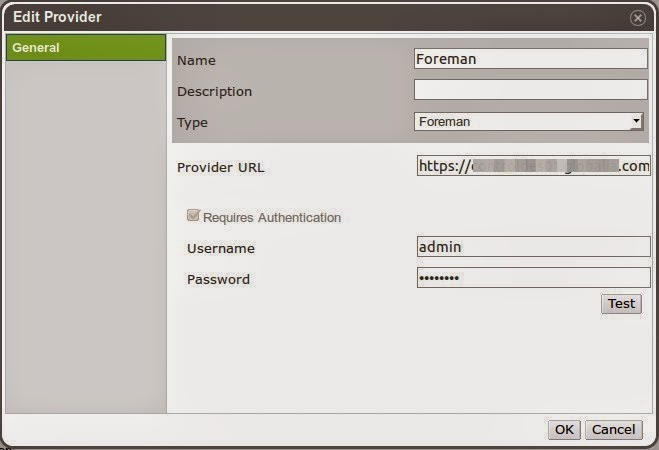
Task: Click the Description label text
Action: (x=214, y=91)
